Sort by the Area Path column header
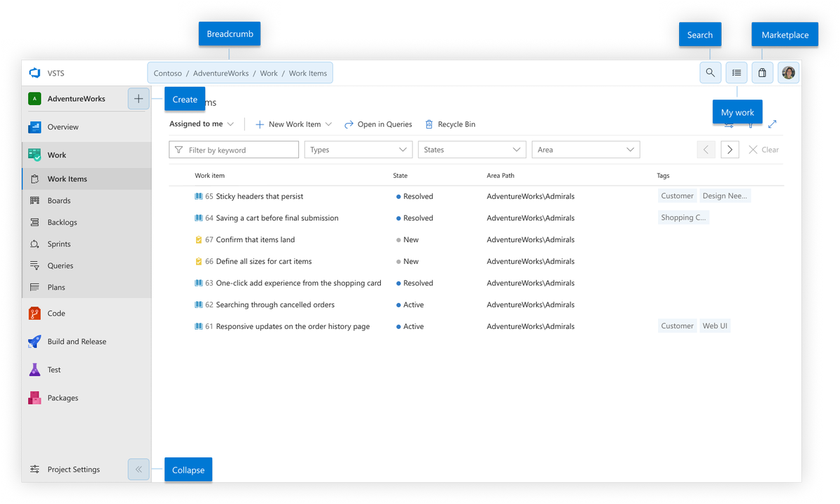Image resolution: width=840 pixels, height=504 pixels. click(x=500, y=176)
